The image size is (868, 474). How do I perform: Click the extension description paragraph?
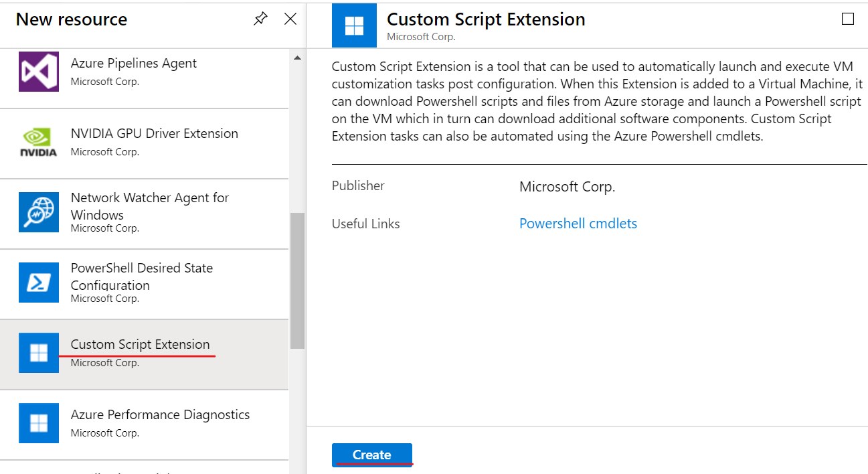(x=597, y=101)
